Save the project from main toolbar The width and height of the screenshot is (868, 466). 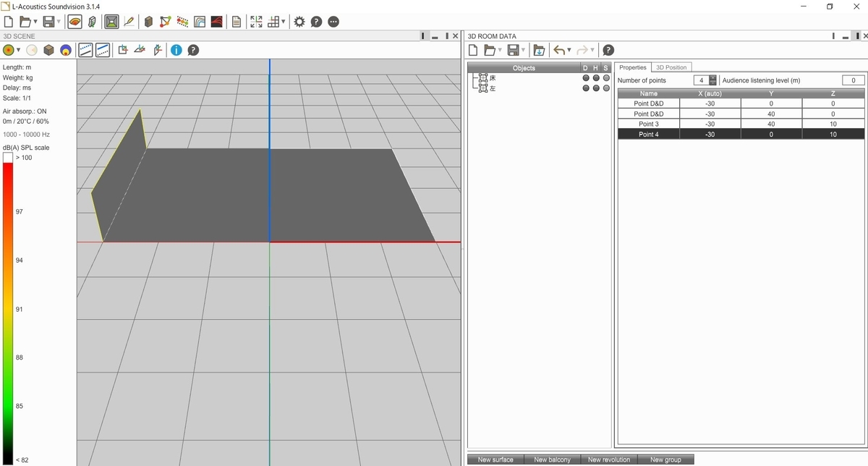tap(48, 22)
